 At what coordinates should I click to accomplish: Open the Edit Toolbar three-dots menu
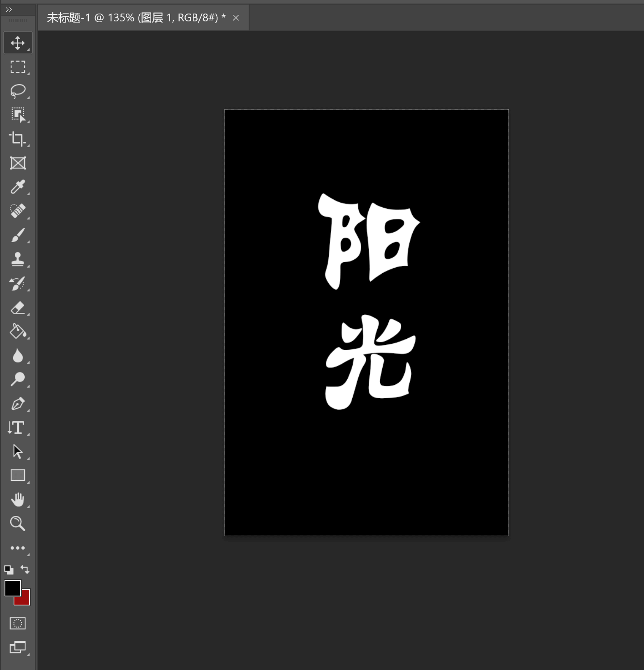coord(18,548)
